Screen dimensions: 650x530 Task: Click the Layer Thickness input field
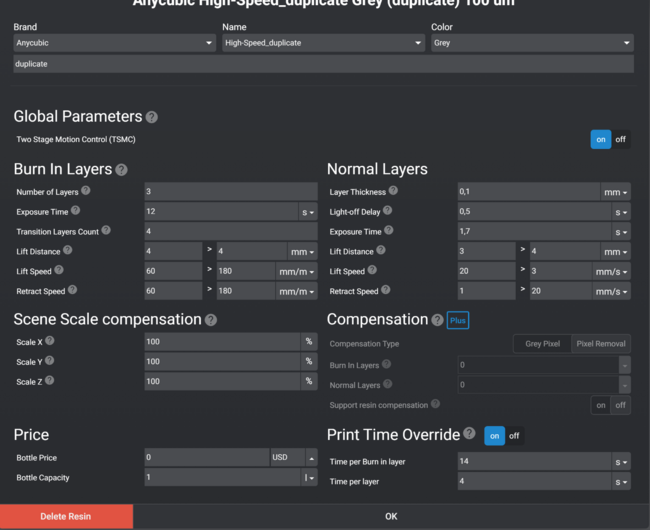click(528, 191)
